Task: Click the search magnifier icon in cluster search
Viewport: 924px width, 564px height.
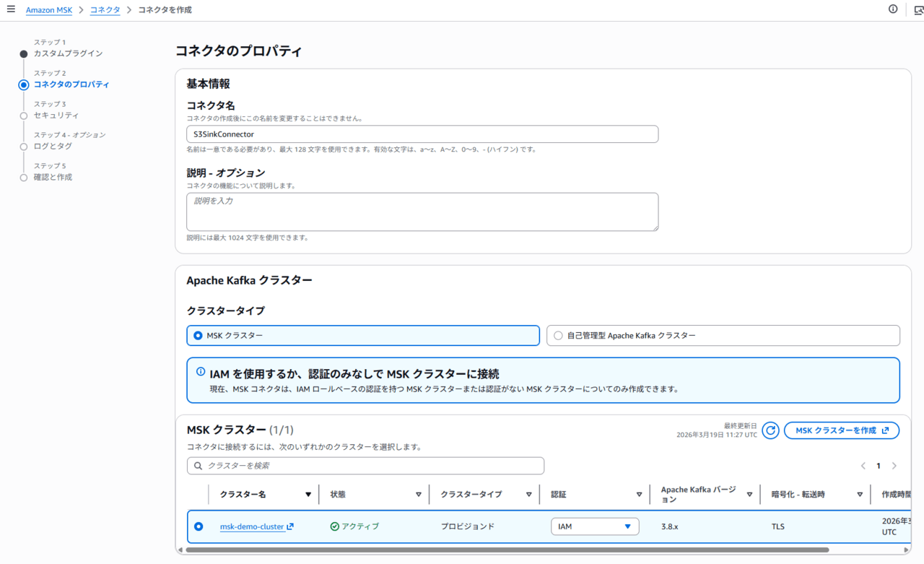Action: 198,466
